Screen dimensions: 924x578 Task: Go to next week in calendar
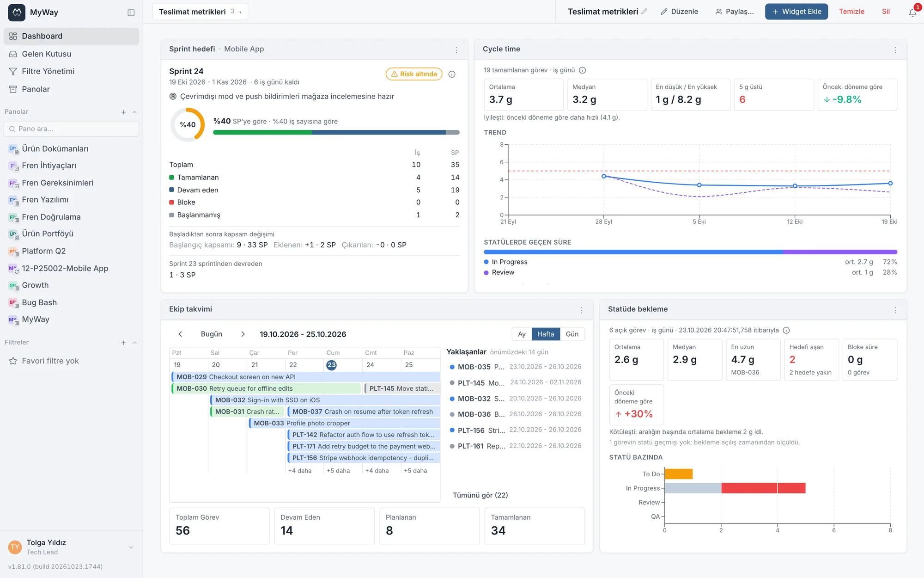[243, 334]
